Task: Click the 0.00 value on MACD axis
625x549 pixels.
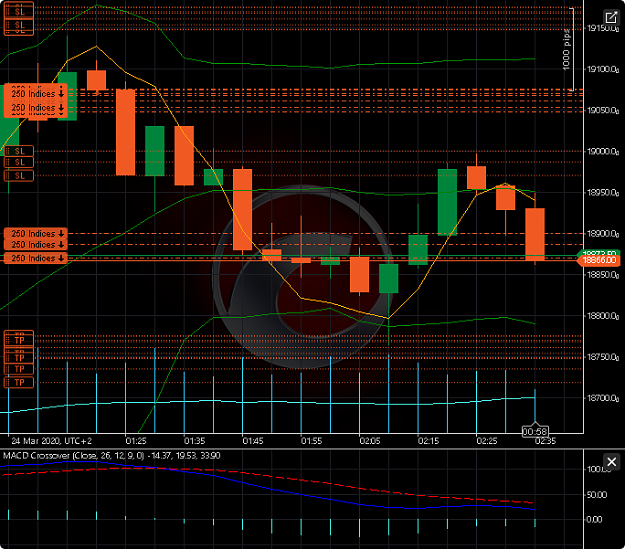Action: click(594, 519)
